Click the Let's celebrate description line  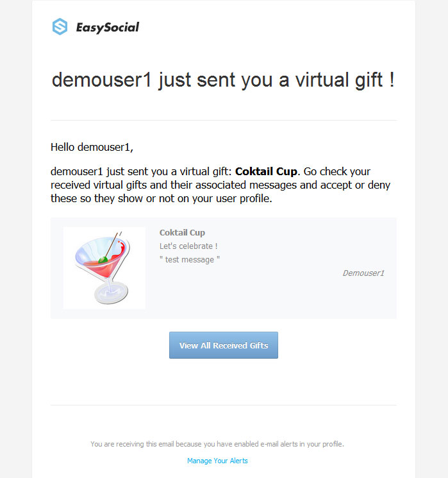coord(188,246)
